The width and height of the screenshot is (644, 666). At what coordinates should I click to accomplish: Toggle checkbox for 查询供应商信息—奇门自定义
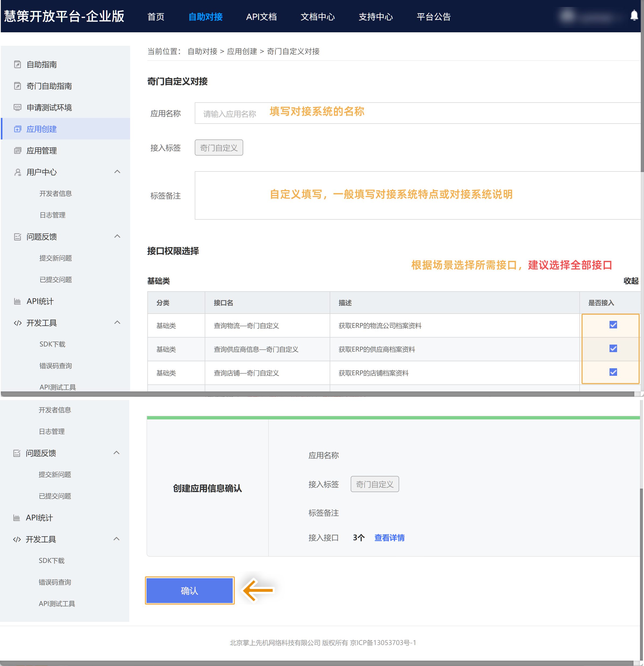[613, 349]
